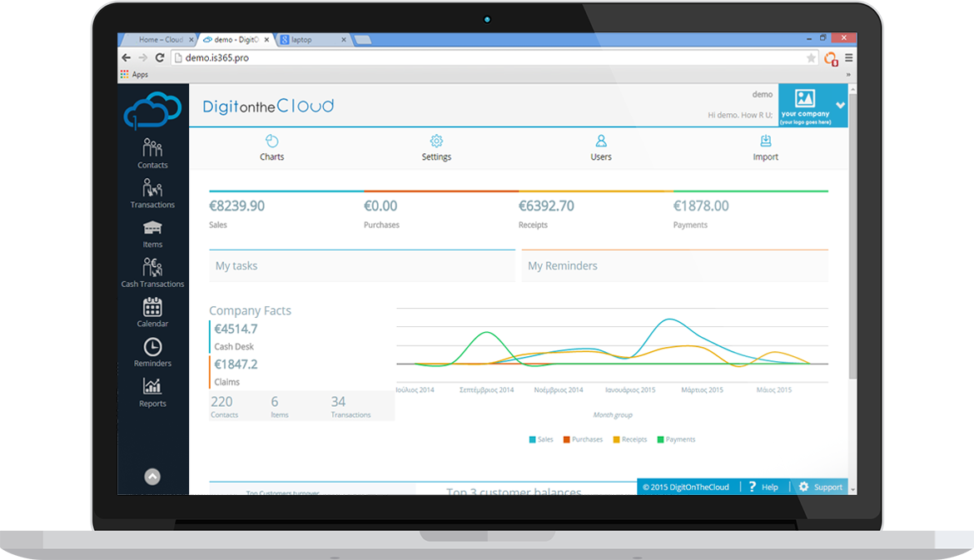Open the Reminders clock icon

(x=152, y=346)
